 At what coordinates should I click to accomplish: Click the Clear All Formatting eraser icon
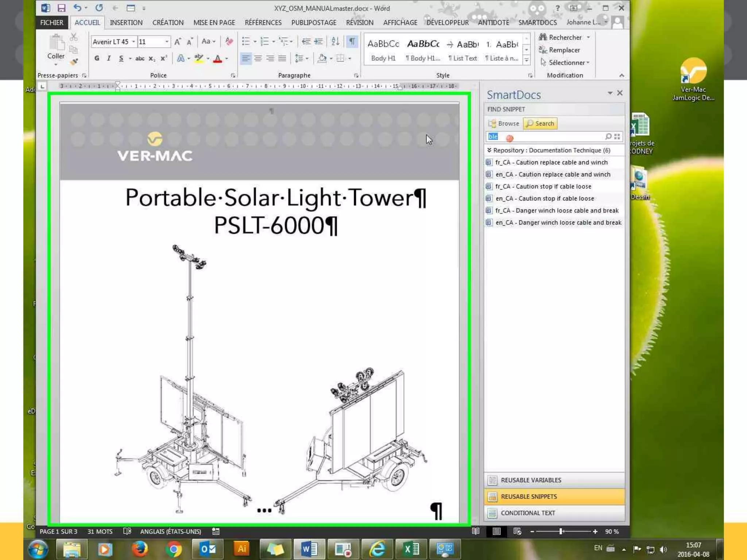229,41
